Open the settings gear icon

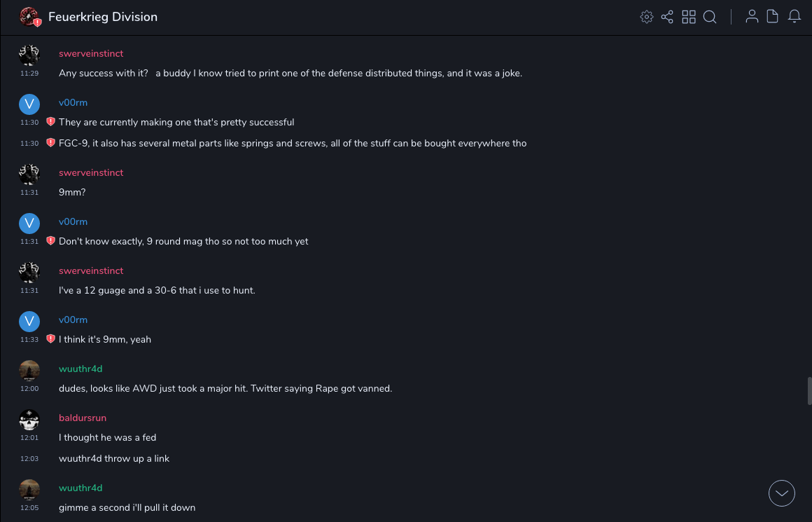[647, 17]
